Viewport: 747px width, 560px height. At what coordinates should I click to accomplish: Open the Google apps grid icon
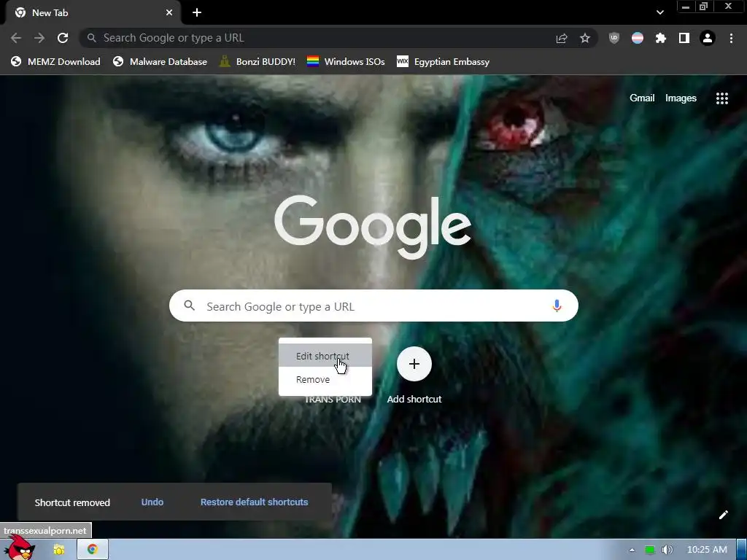(x=722, y=98)
